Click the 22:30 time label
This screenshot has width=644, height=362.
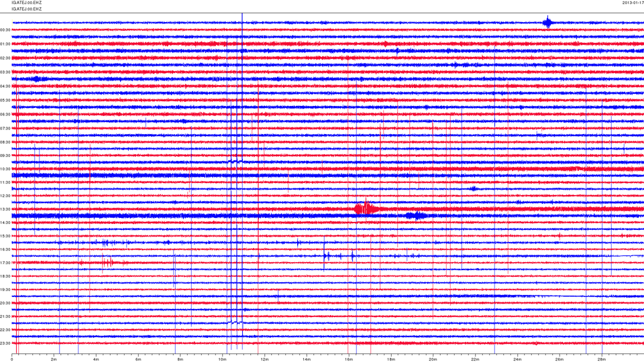[5, 330]
